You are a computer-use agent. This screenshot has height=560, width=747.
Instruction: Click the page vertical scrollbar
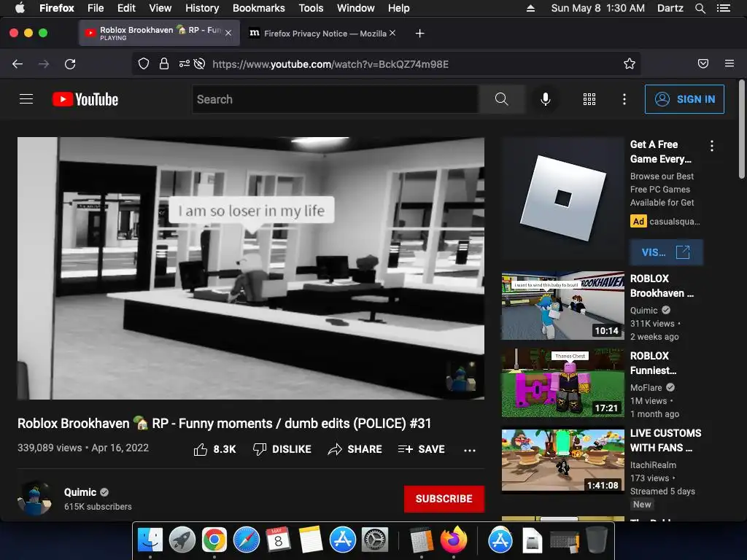point(741,130)
